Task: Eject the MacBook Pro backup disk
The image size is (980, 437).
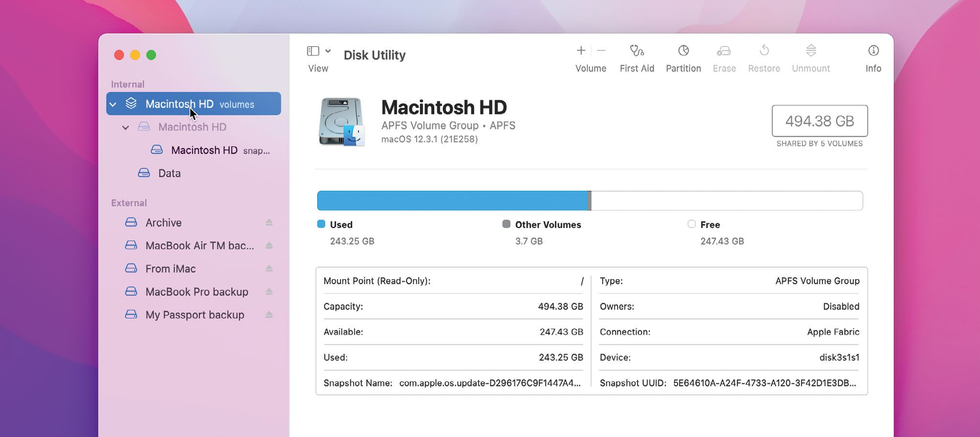Action: pyautogui.click(x=269, y=292)
